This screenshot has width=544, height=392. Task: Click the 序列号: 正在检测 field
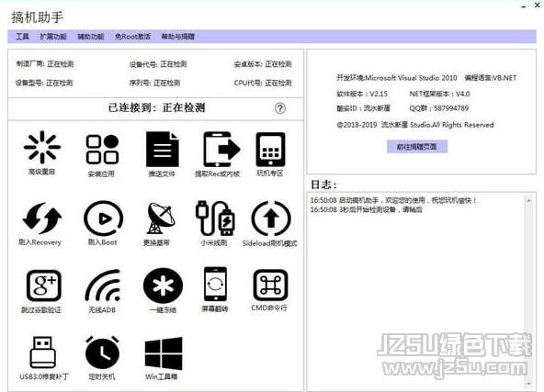154,83
